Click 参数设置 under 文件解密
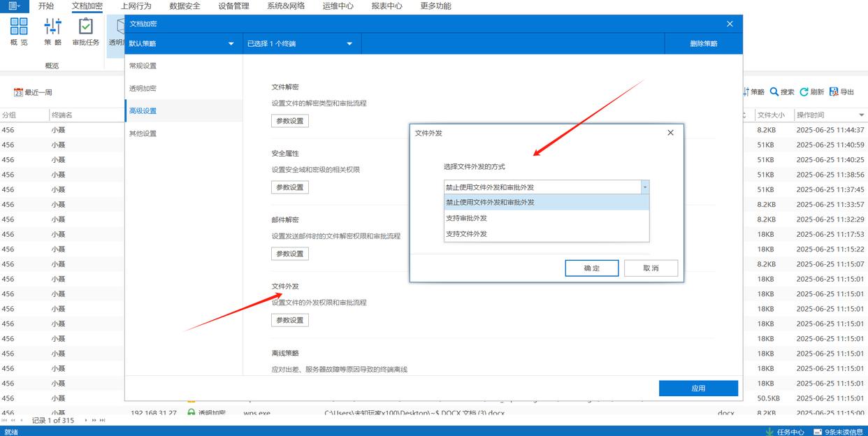This screenshot has height=436, width=868. coord(290,121)
